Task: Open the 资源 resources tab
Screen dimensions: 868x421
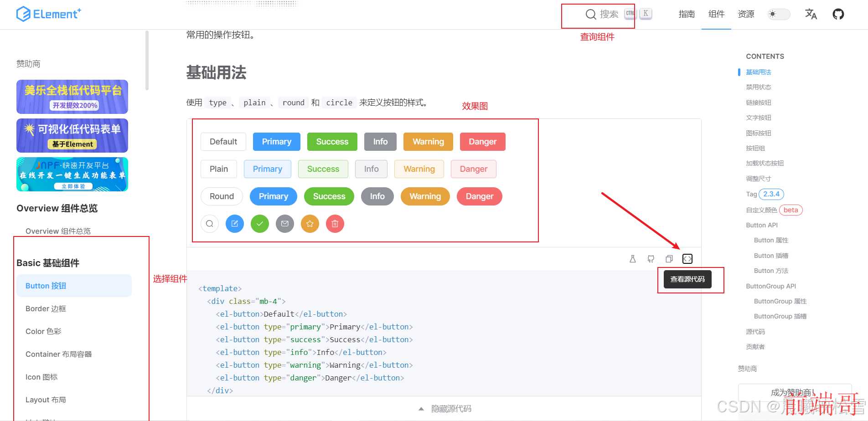Action: [x=746, y=14]
